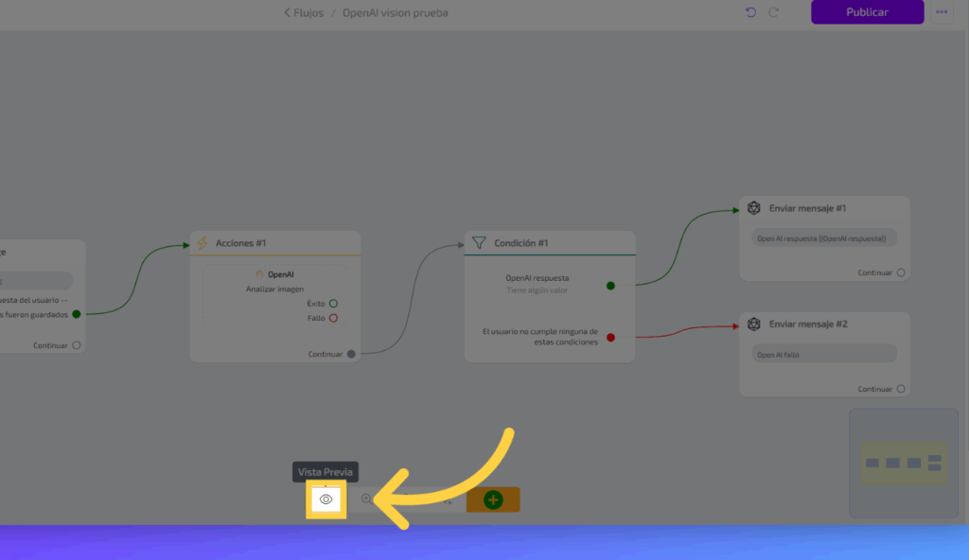Viewport: 969px width, 560px height.
Task: Undo the last flow change
Action: 751,12
